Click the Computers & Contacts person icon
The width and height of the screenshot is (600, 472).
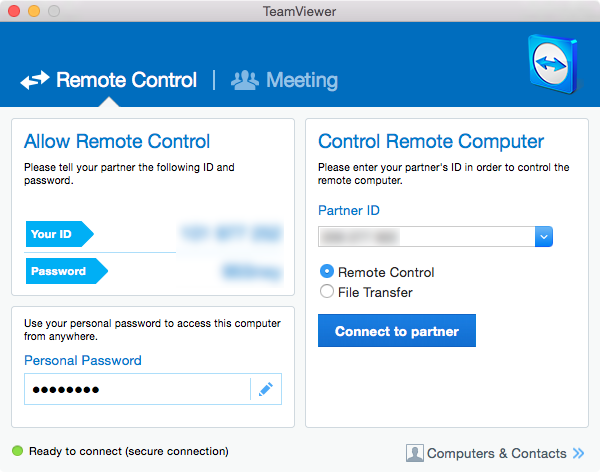click(415, 453)
